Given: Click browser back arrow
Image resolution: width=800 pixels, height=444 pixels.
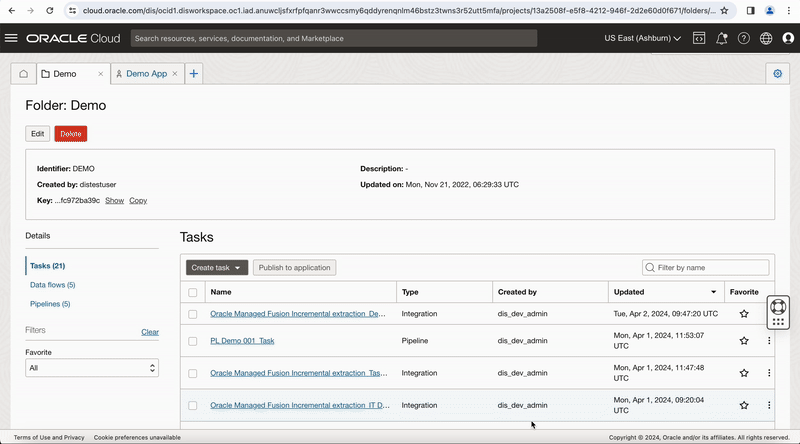Looking at the screenshot, I should tap(12, 10).
